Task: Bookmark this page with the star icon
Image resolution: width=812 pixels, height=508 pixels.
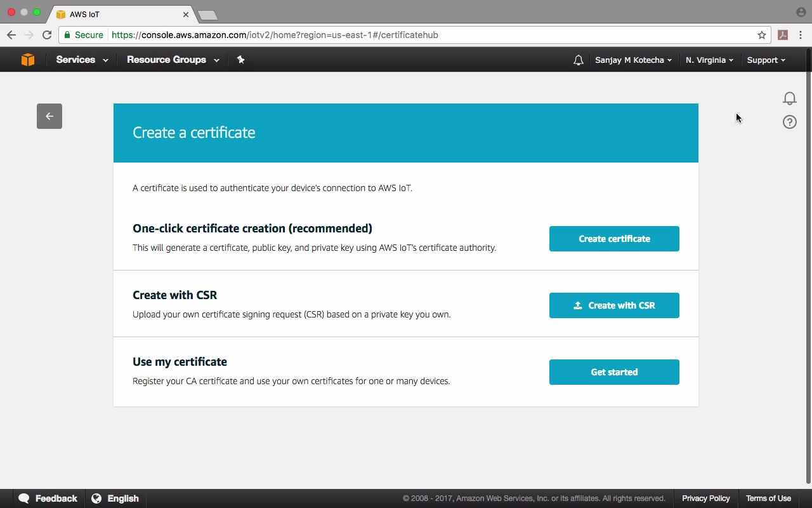Action: click(762, 35)
